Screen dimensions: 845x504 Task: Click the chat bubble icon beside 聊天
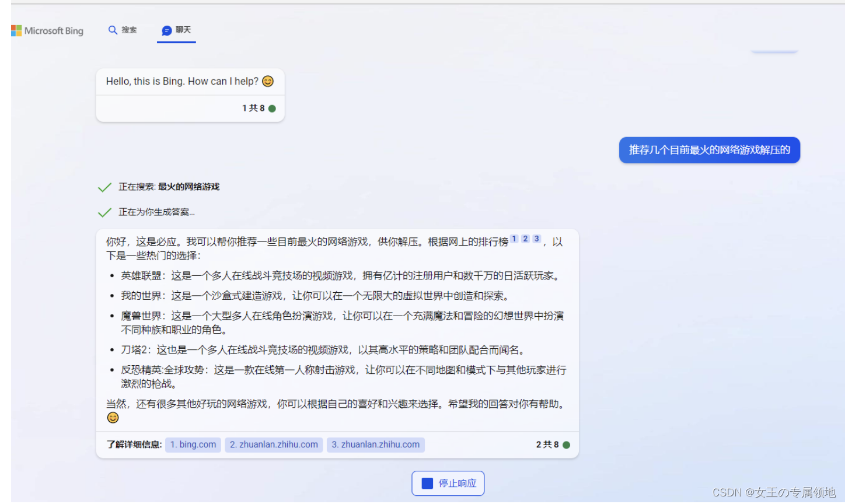[167, 30]
